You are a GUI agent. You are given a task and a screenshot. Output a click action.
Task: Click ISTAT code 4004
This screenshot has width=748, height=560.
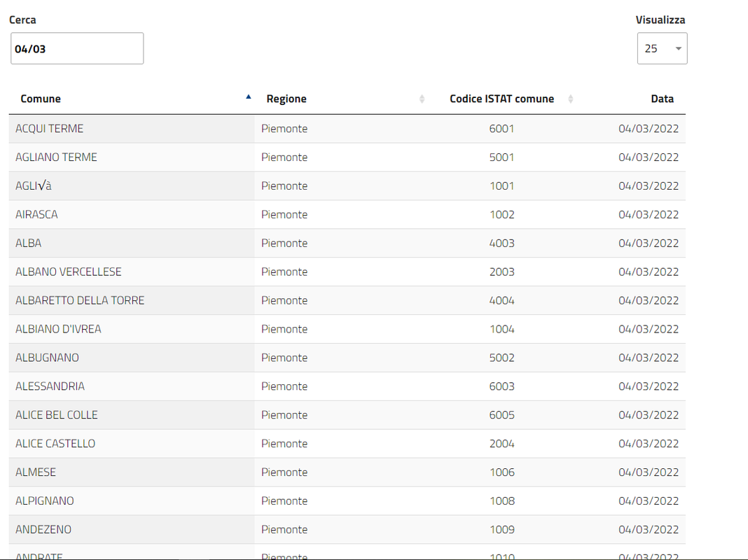coord(502,300)
